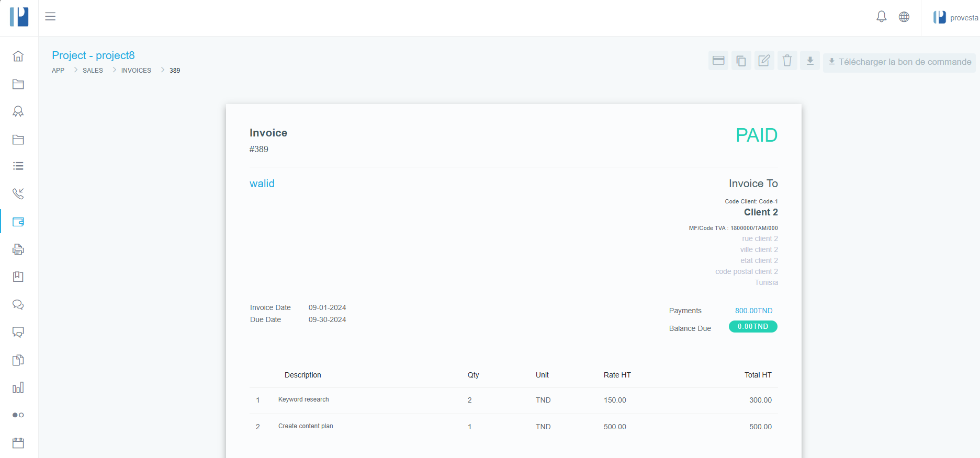980x458 pixels.
Task: Open the walid company link
Action: [262, 184]
